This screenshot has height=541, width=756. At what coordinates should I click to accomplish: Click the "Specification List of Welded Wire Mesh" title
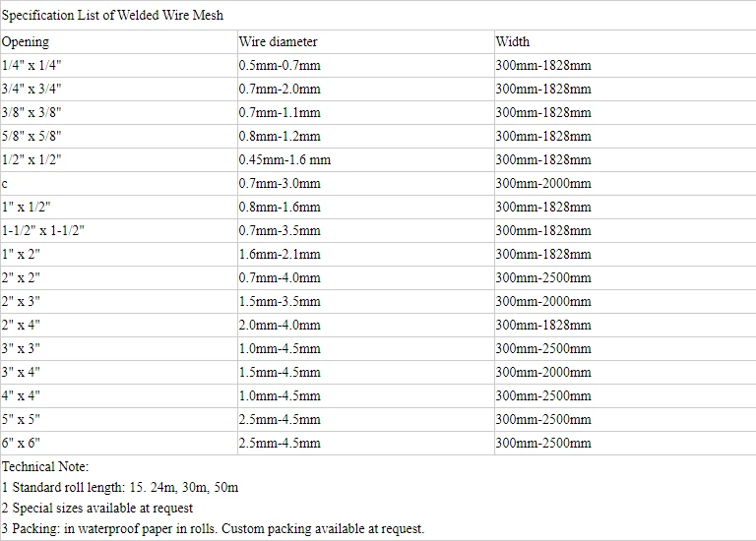(112, 16)
